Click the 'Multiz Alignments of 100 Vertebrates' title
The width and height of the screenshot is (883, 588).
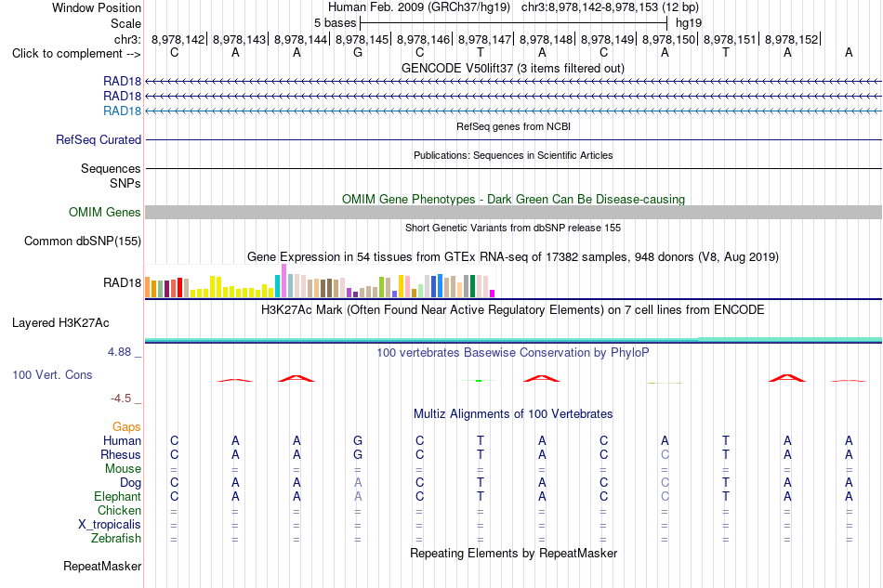[513, 414]
